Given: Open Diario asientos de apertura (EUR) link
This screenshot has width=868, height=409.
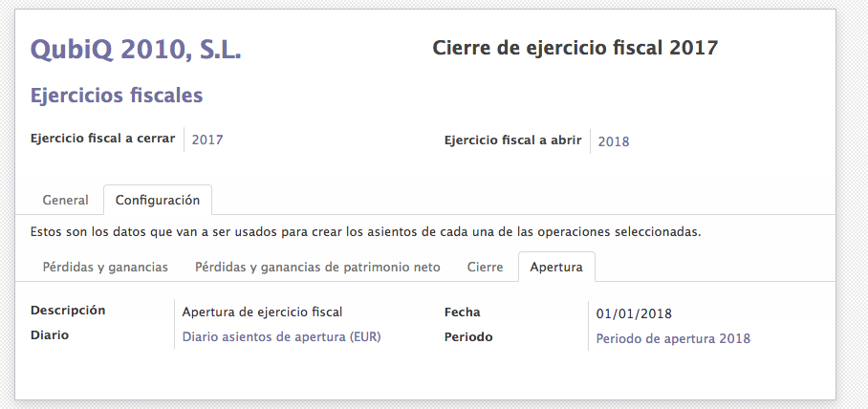Looking at the screenshot, I should (281, 336).
